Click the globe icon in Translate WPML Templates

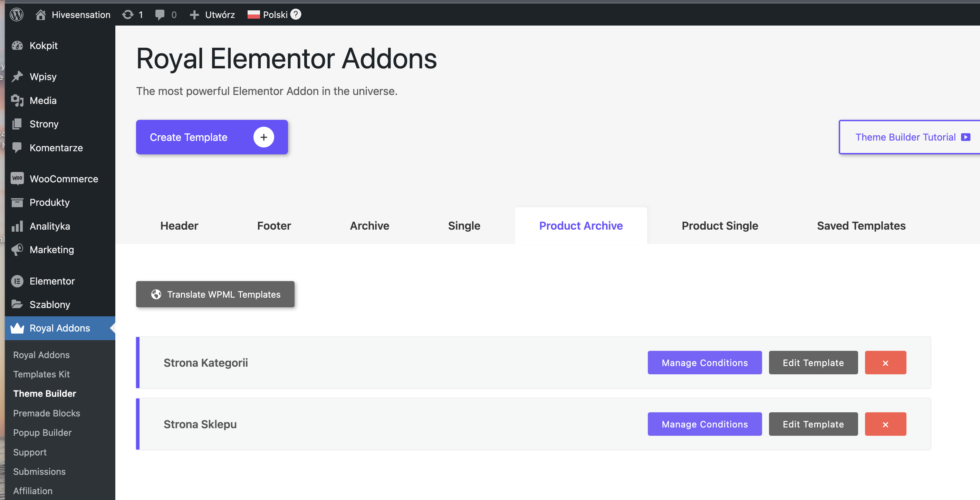coord(156,295)
